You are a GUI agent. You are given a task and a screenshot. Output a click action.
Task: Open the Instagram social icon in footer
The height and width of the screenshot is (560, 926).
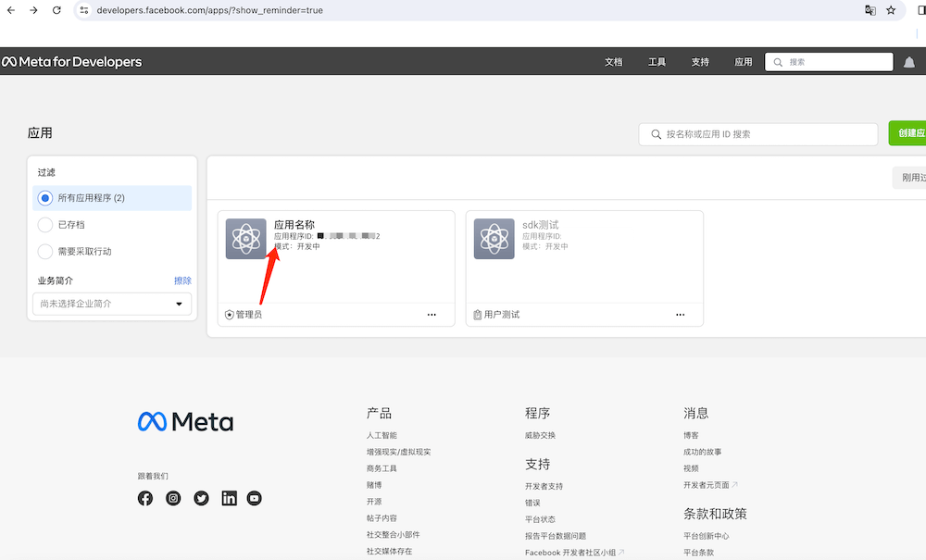(173, 498)
